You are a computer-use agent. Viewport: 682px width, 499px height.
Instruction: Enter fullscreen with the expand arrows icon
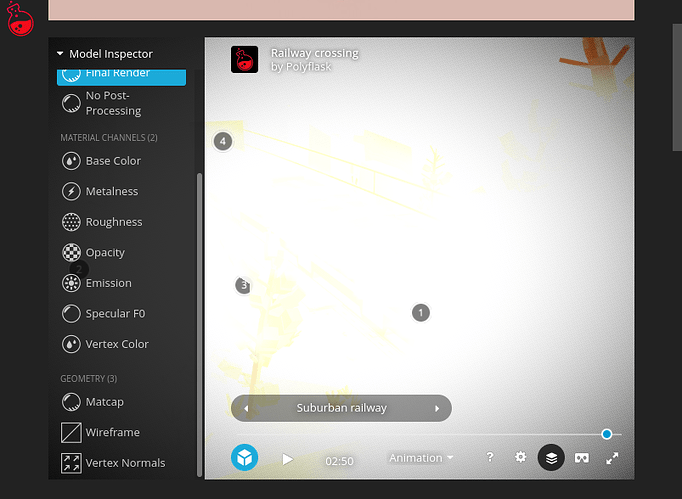point(612,458)
